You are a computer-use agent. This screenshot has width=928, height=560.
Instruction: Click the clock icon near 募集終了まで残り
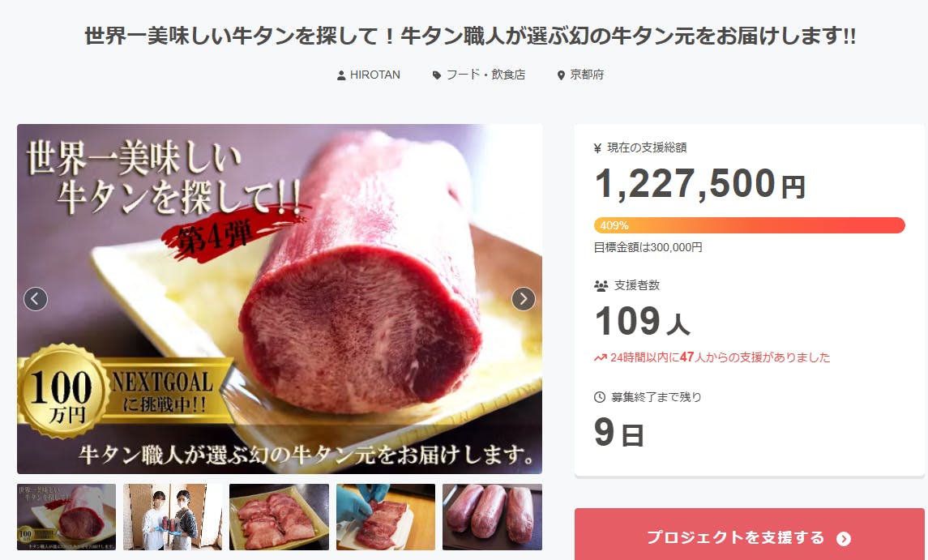[x=600, y=397]
